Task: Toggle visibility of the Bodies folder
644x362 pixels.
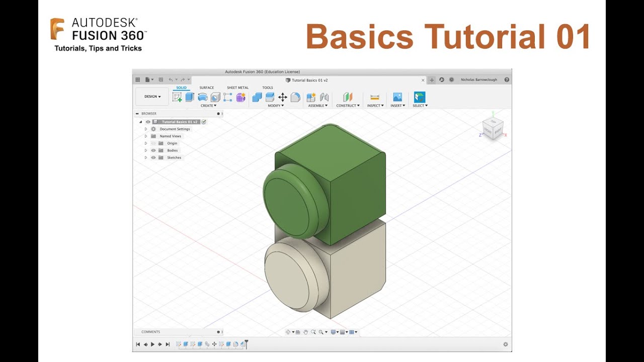Action: point(153,150)
